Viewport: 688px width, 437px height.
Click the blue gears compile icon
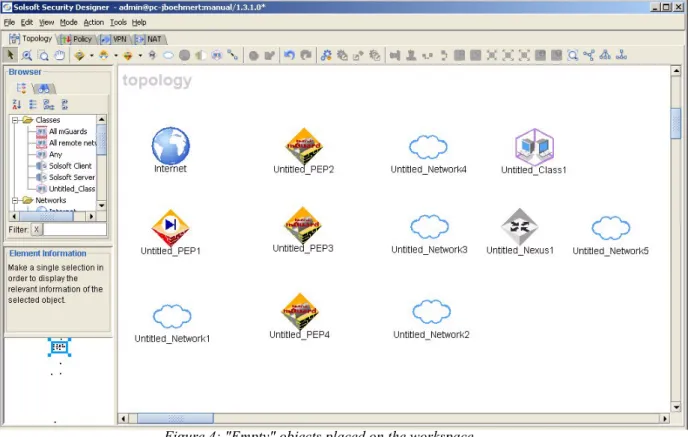(326, 55)
